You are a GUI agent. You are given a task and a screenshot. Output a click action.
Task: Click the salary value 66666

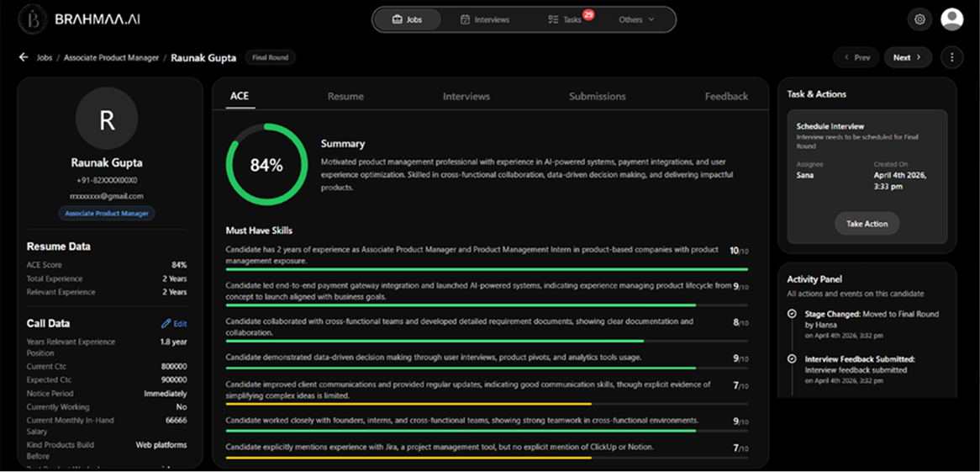pyautogui.click(x=176, y=421)
